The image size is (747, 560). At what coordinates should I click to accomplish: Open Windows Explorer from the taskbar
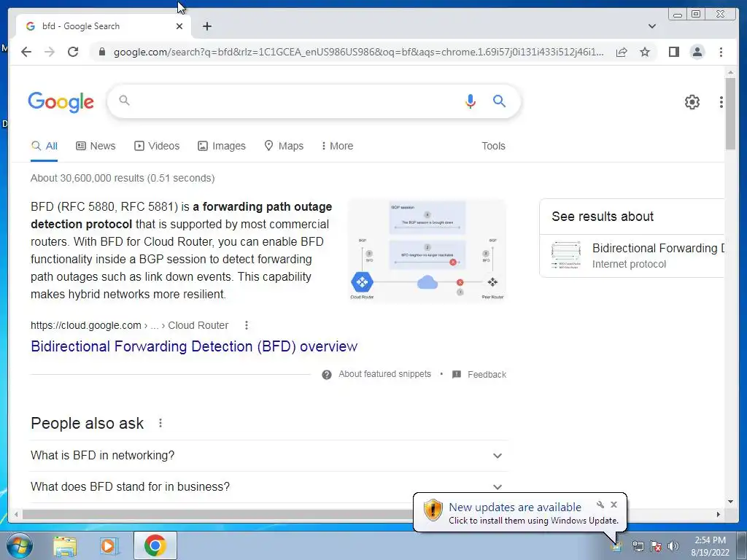(x=65, y=545)
